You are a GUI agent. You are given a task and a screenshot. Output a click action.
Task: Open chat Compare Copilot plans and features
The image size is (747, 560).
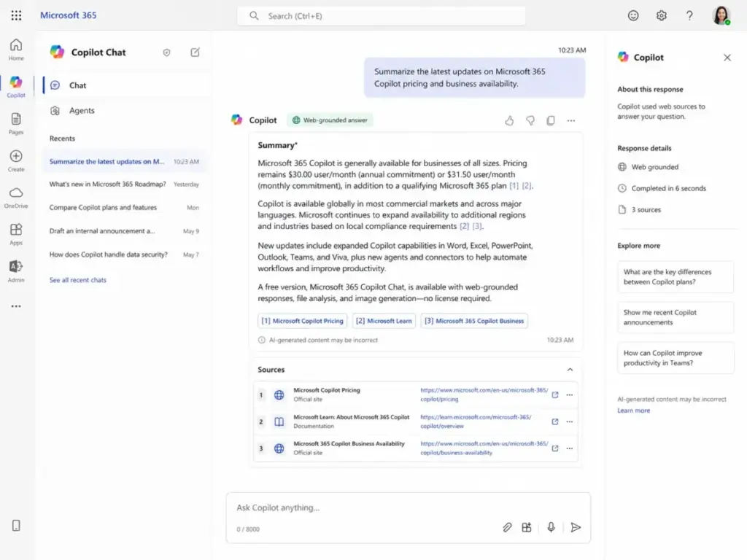coord(124,208)
